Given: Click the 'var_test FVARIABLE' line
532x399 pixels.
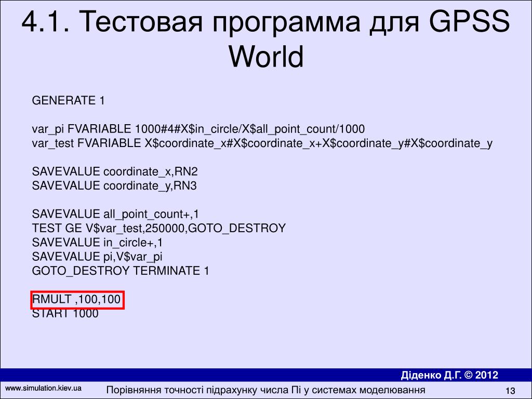Looking at the screenshot, I should tap(262, 143).
